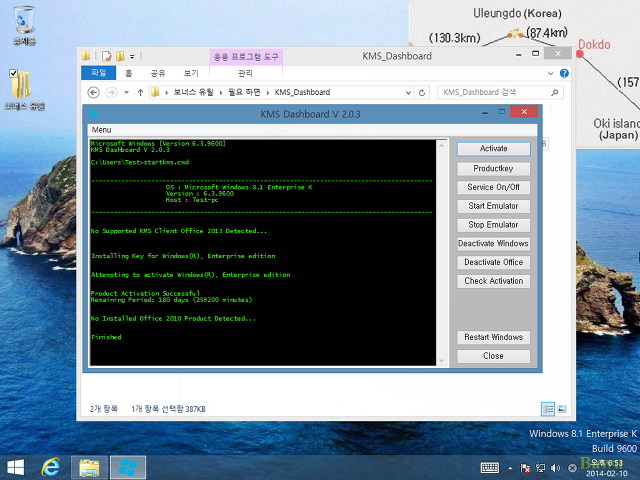Image resolution: width=640 pixels, height=480 pixels.
Task: Open volume speaker tray icon
Action: pyautogui.click(x=555, y=468)
